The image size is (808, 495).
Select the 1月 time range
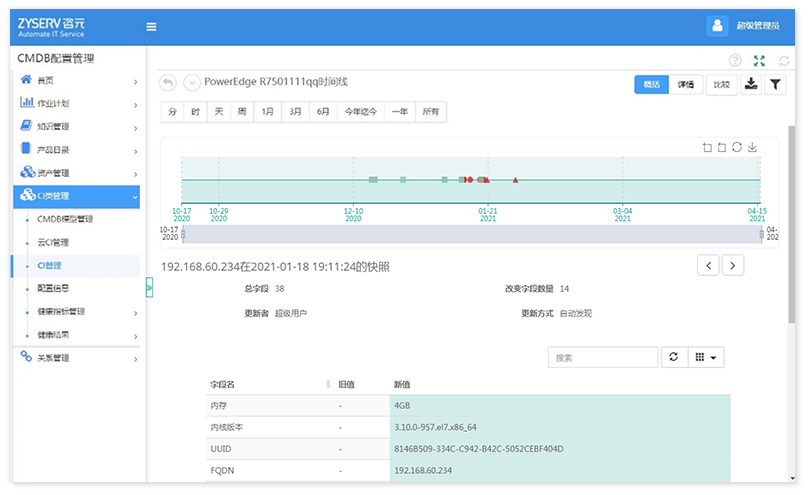tap(268, 112)
